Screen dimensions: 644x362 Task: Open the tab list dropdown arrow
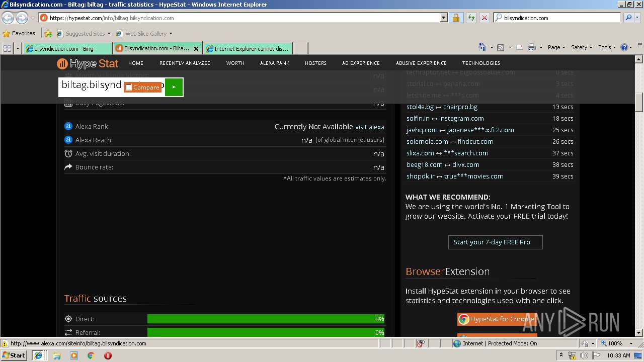[x=18, y=48]
